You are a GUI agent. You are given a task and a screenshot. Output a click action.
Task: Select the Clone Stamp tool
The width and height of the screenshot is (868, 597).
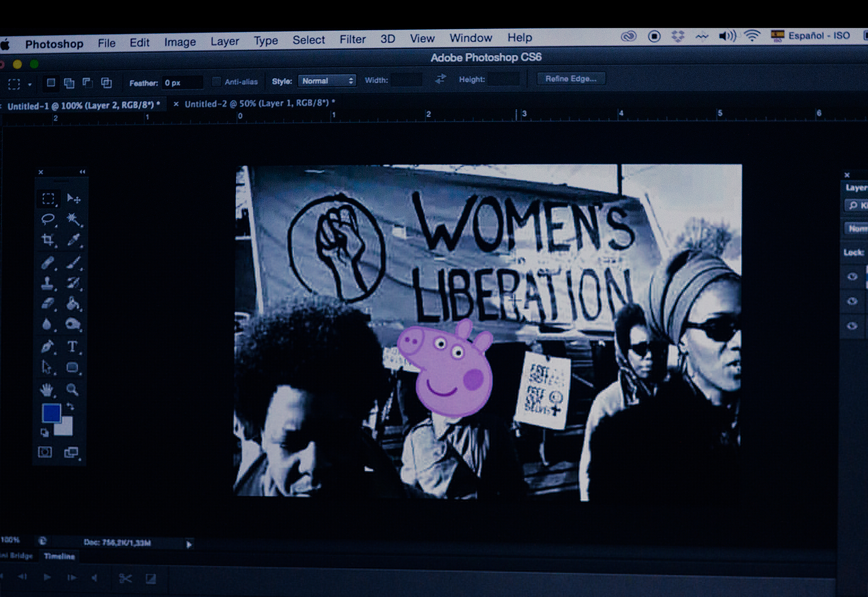tap(48, 283)
